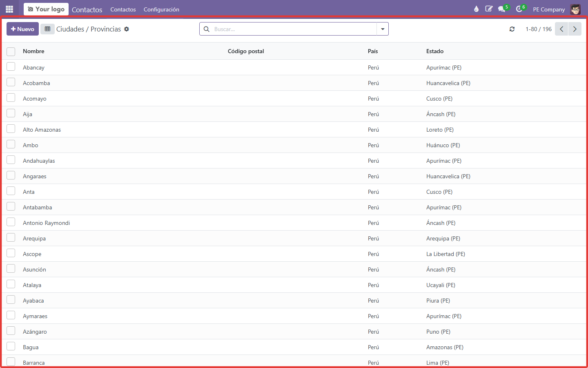Go to previous page of records
The width and height of the screenshot is (588, 368).
[x=561, y=29]
